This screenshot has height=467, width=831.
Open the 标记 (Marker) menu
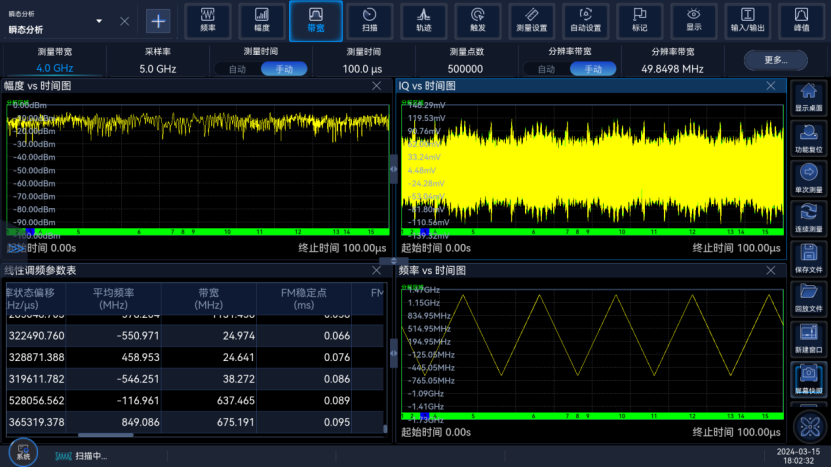pos(640,20)
